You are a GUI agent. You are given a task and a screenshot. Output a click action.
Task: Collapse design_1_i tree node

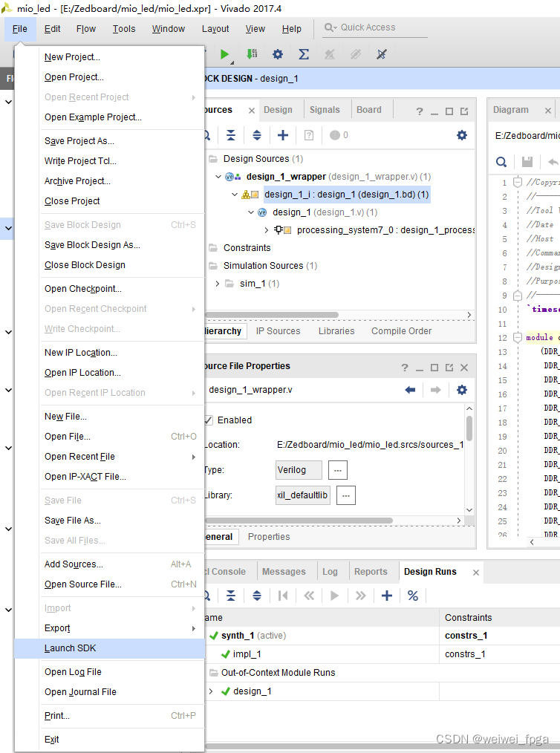(x=235, y=195)
